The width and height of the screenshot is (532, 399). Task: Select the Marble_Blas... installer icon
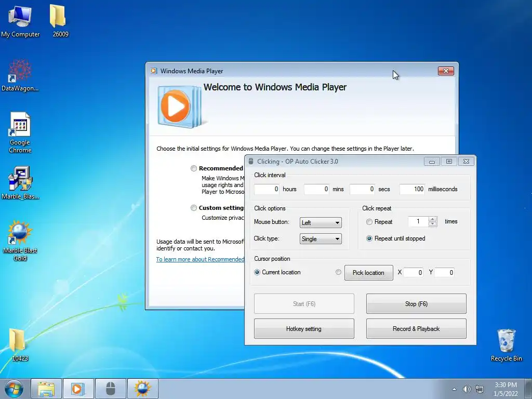[20, 182]
